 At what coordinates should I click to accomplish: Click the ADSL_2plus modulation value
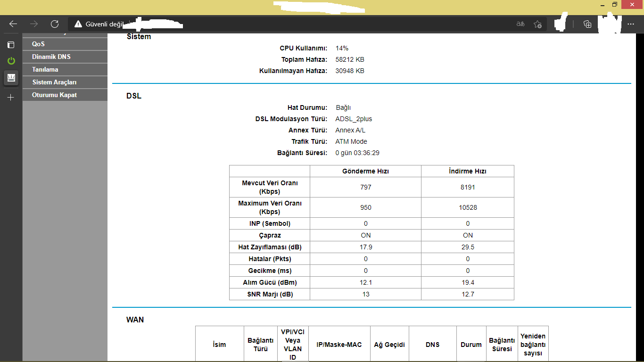coord(354,119)
